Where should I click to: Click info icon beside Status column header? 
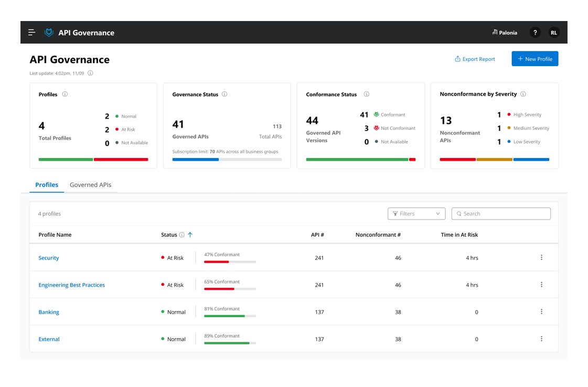click(182, 235)
